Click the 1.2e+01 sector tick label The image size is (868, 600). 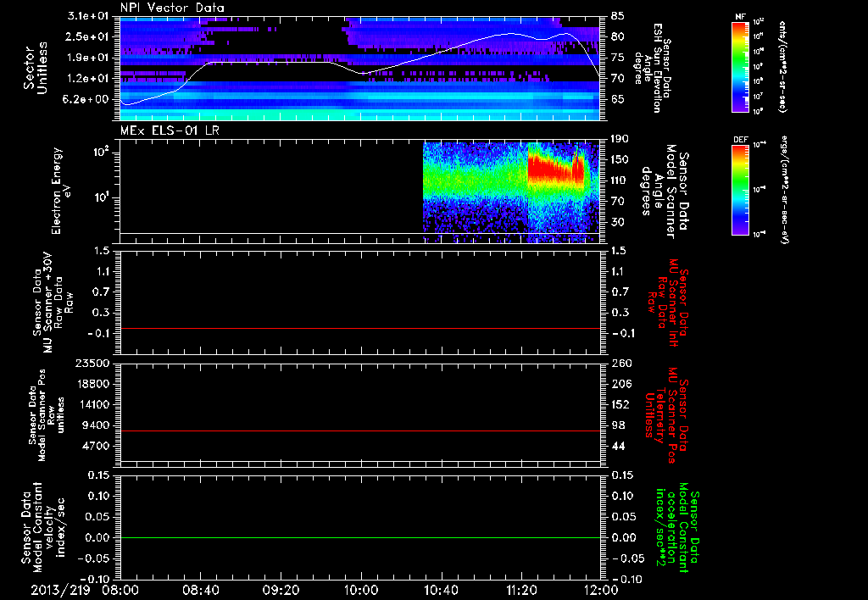coord(90,79)
